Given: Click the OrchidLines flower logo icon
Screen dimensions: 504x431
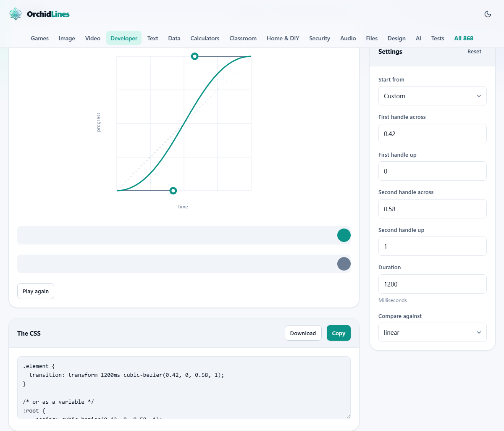Looking at the screenshot, I should click(x=16, y=14).
